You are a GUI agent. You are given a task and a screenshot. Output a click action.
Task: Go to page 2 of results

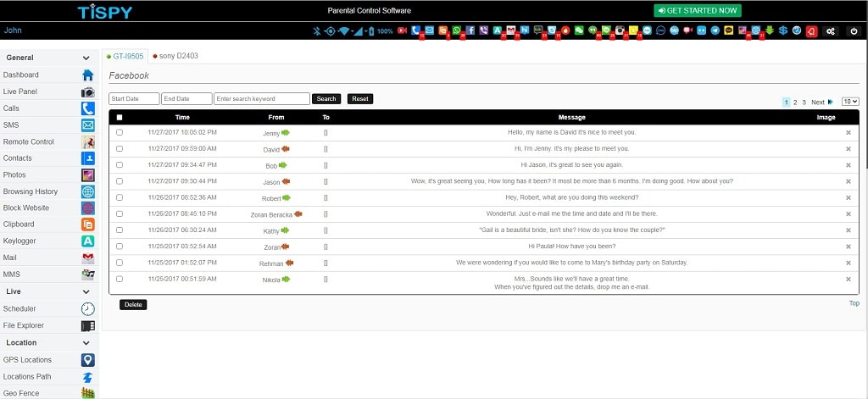click(795, 103)
